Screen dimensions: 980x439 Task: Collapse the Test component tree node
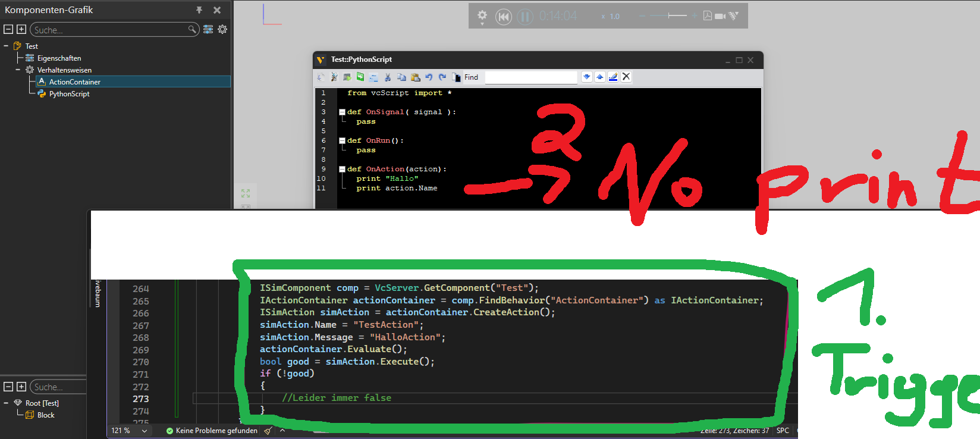click(x=7, y=46)
